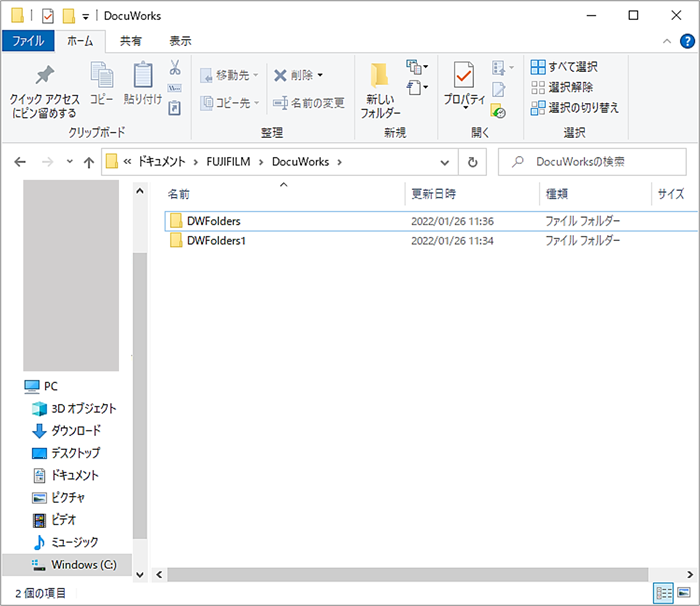
Task: Click the Back navigation arrow
Action: point(20,162)
